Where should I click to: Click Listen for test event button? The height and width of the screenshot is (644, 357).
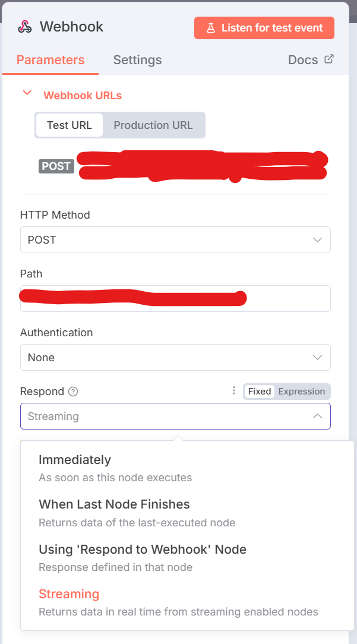(x=264, y=28)
